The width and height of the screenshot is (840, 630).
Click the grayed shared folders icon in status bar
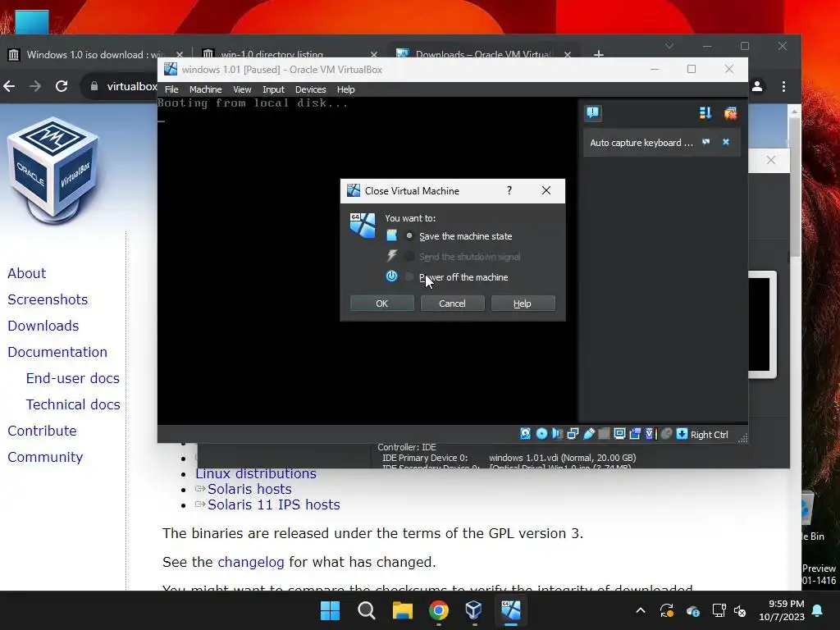tap(604, 434)
